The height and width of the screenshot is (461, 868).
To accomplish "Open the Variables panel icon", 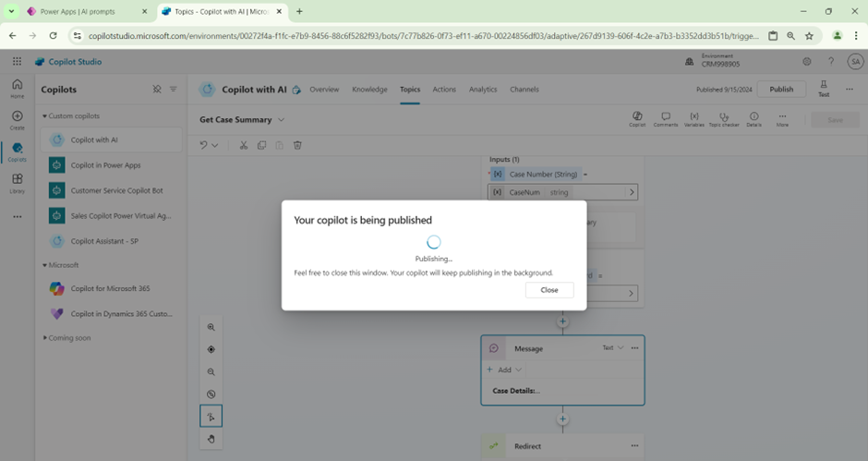I will coord(693,119).
